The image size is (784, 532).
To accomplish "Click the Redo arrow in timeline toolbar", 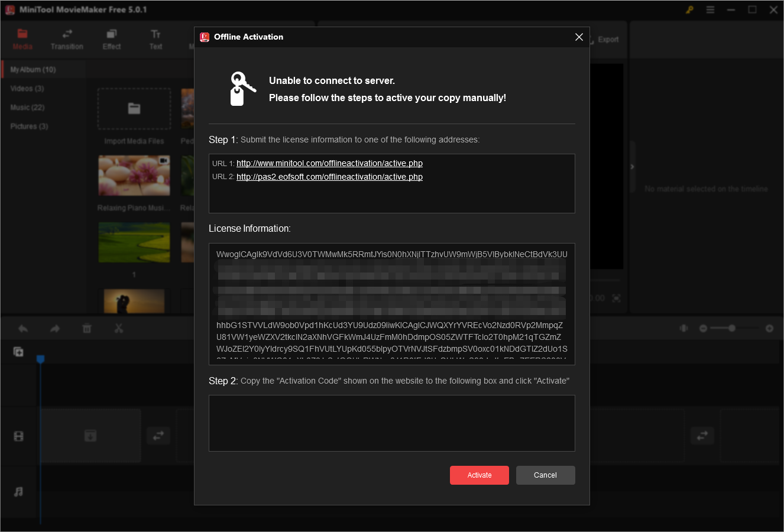I will tap(55, 329).
